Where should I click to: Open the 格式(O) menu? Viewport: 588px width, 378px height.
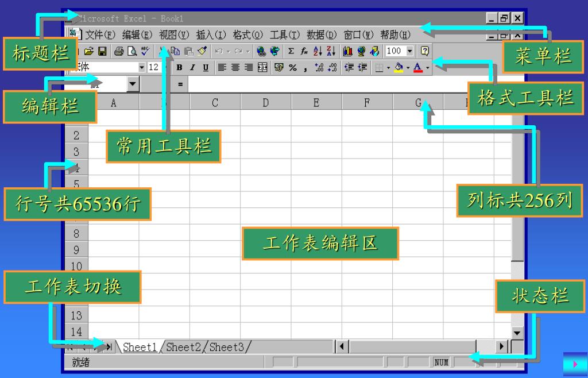tap(248, 35)
